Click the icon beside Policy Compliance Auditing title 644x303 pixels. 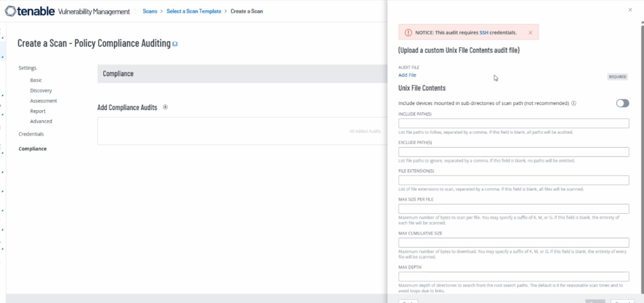coord(175,44)
